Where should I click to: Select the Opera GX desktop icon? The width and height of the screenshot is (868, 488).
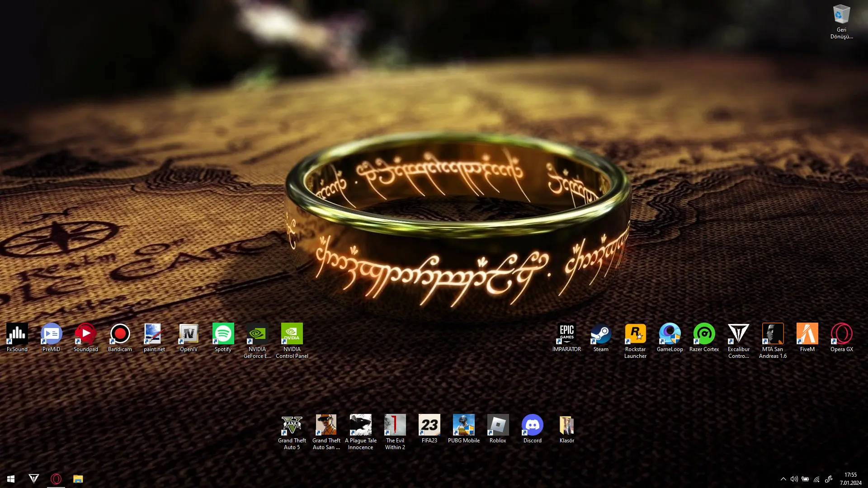coord(841,338)
